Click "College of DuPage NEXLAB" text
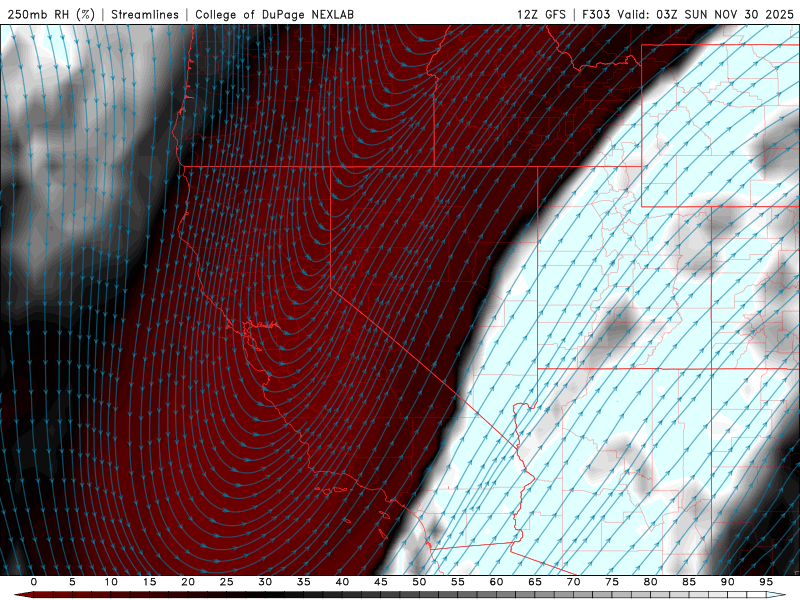This screenshot has width=800, height=600. pos(274,14)
